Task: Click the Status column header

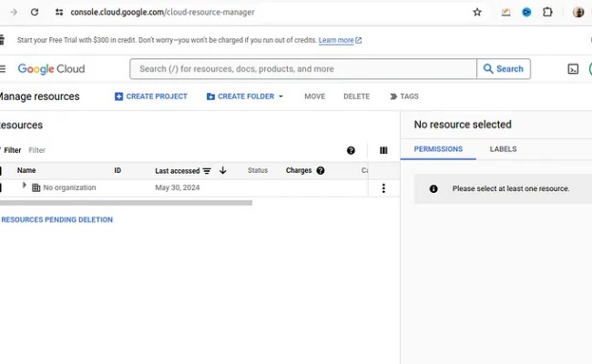Action: pos(258,170)
